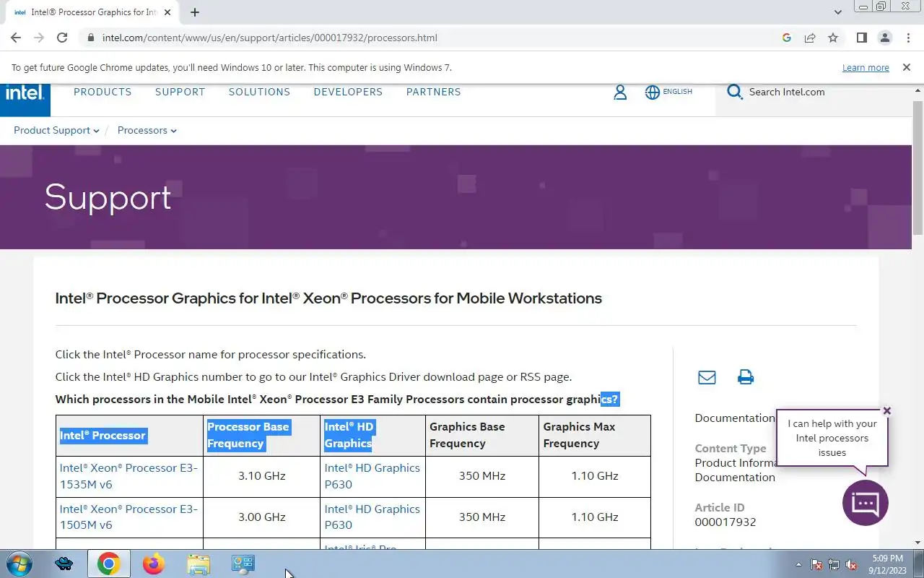Open the Chrome three-dot menu
Screen dimensions: 924x578
point(907,38)
